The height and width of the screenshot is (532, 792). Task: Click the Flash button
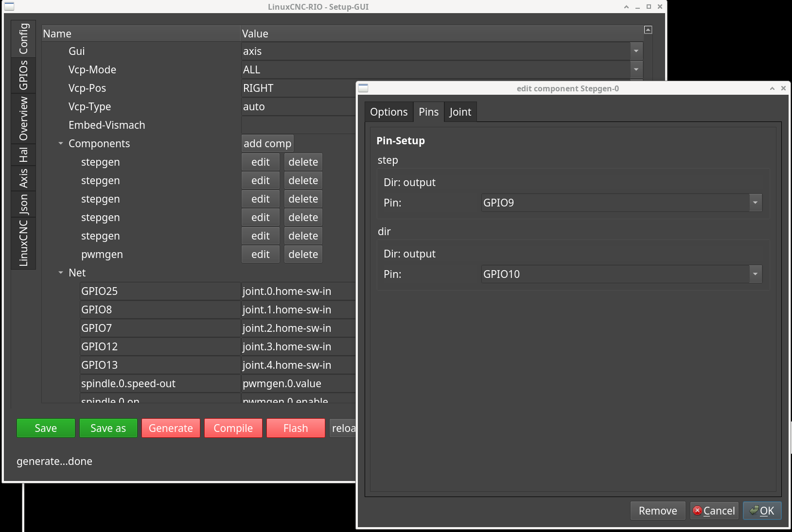(296, 428)
